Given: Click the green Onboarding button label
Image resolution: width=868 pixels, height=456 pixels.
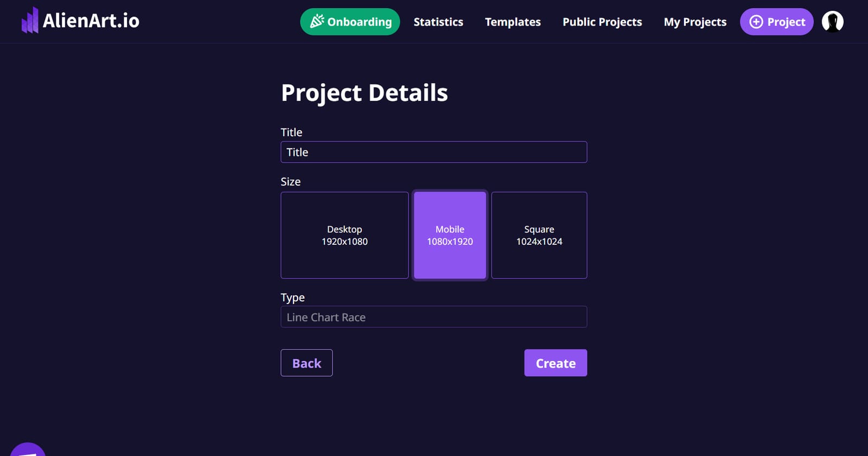Looking at the screenshot, I should (359, 22).
